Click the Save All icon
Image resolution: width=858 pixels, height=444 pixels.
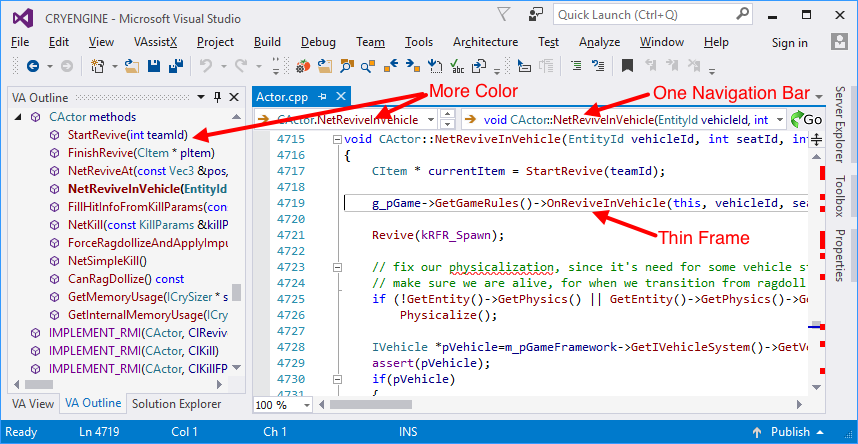click(176, 66)
